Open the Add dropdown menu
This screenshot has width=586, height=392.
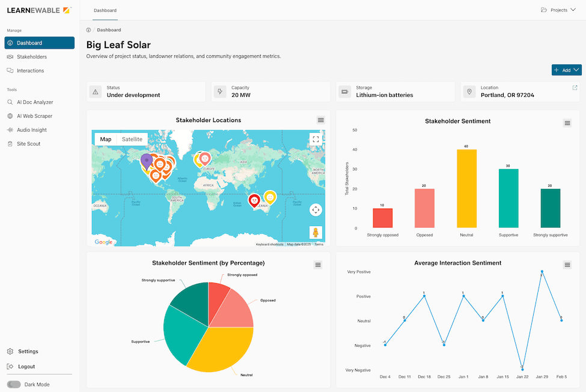(x=566, y=70)
